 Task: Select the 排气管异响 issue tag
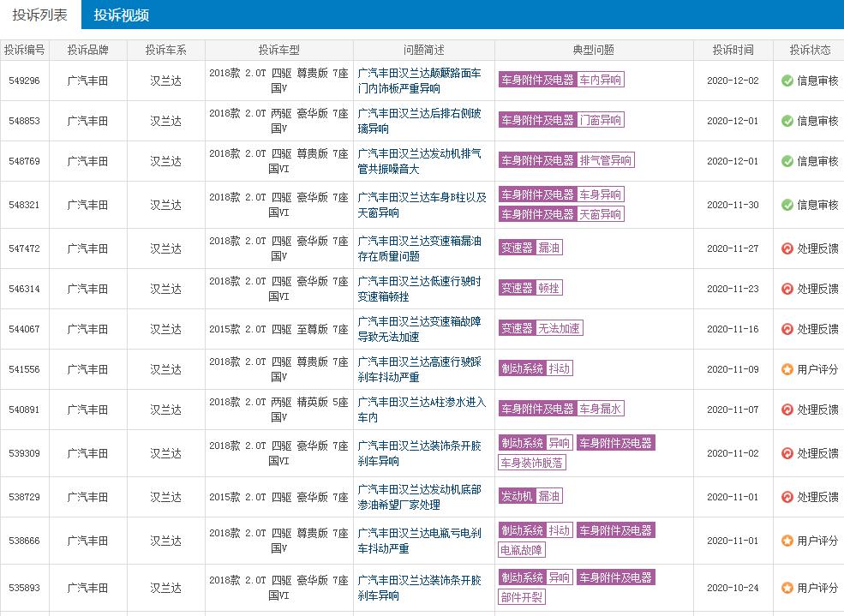tap(605, 160)
